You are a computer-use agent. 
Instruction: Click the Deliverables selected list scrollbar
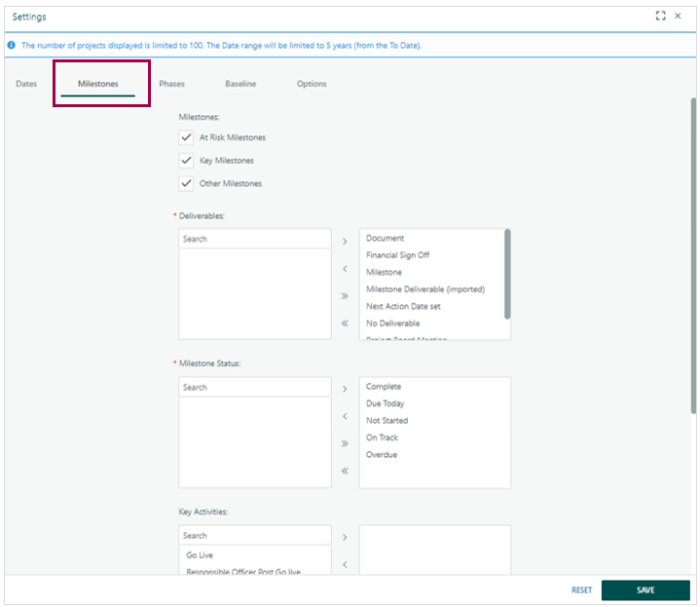pos(507,274)
